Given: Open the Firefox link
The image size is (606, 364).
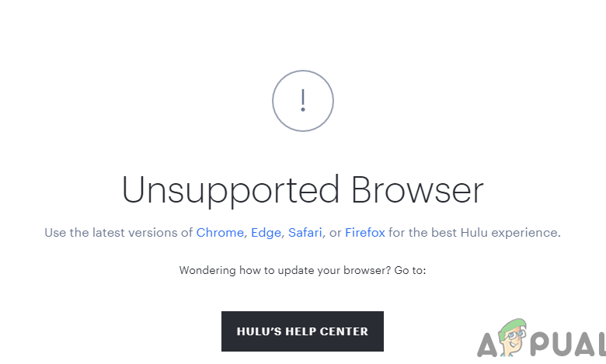Looking at the screenshot, I should [364, 232].
